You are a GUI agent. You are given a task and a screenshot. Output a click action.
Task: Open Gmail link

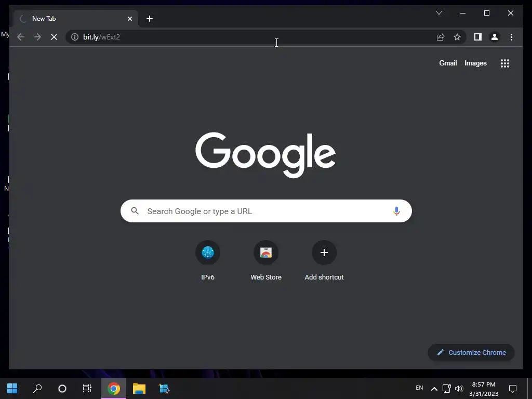[x=448, y=63]
